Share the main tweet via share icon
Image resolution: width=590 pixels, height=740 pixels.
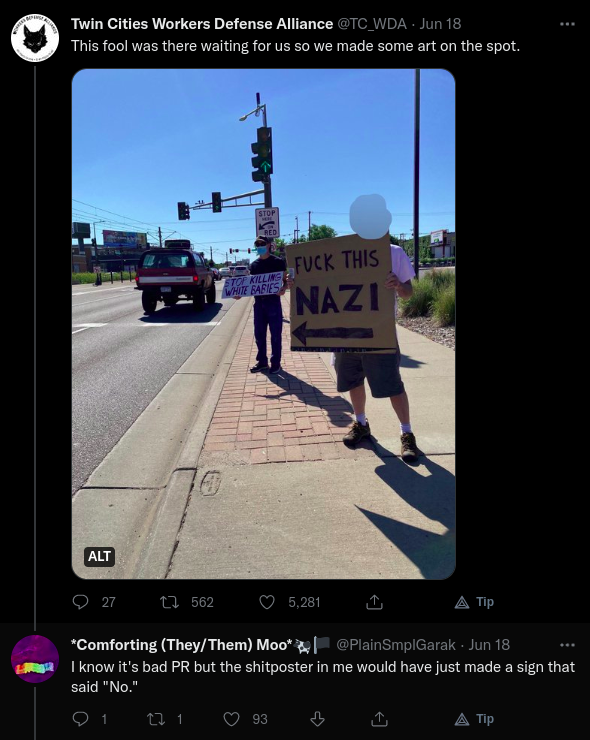click(x=374, y=602)
